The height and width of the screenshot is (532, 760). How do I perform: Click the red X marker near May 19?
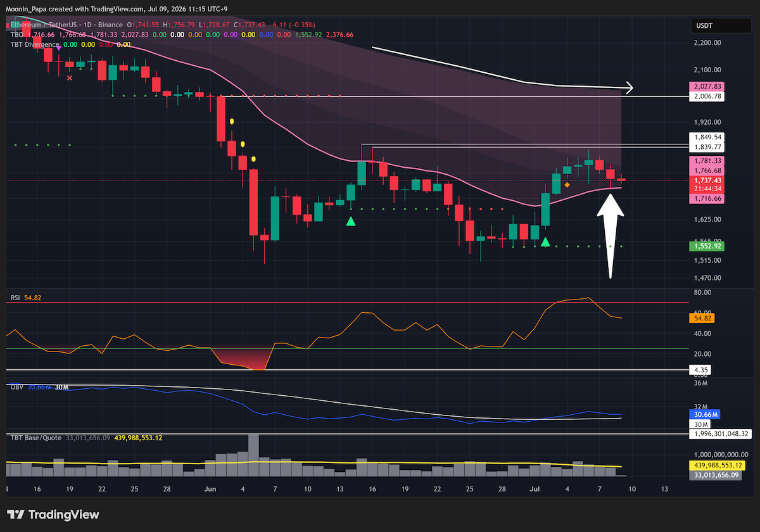(70, 78)
